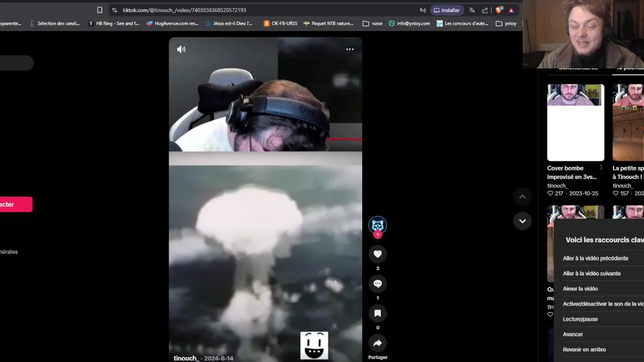This screenshot has width=644, height=362.
Task: Click '217 · 2023-10-25' likes text
Action: 573,194
